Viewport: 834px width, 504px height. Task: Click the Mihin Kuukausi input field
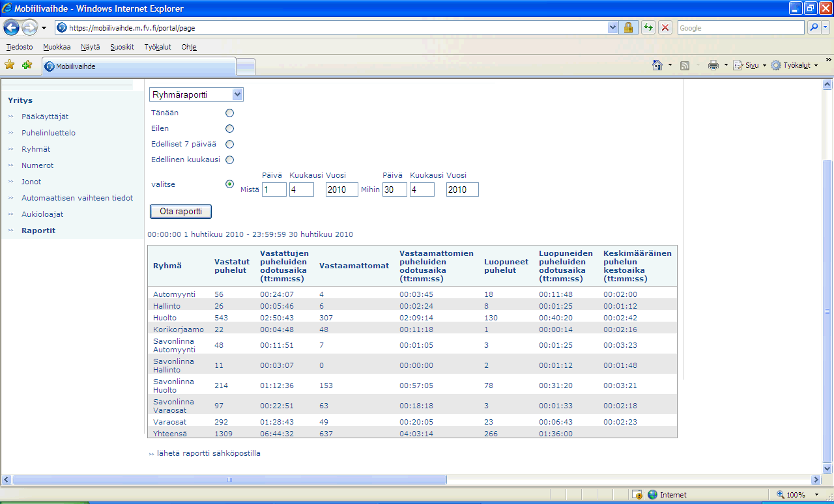[x=422, y=189]
